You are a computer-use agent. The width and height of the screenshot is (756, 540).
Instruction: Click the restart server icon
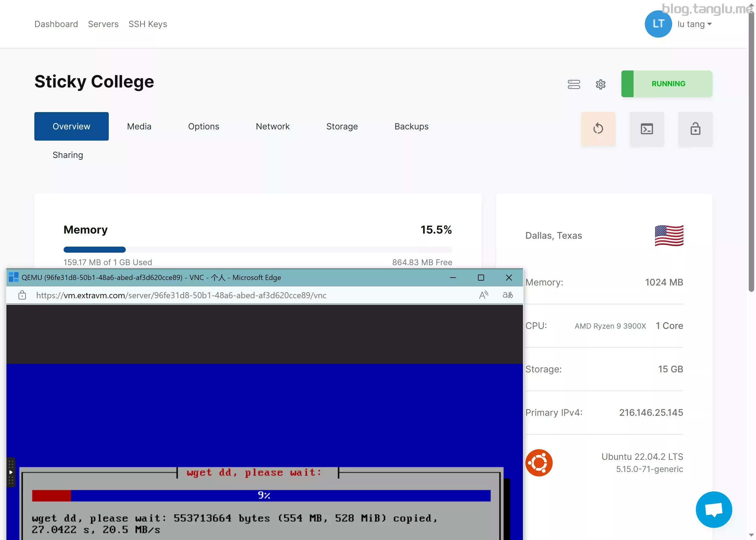click(x=598, y=129)
